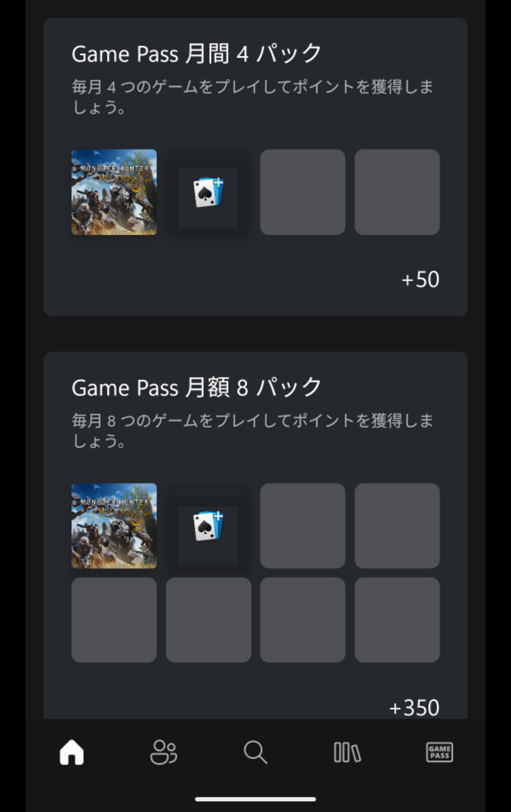This screenshot has width=511, height=812.
Task: Tap the +350 points reward label
Action: (x=414, y=708)
